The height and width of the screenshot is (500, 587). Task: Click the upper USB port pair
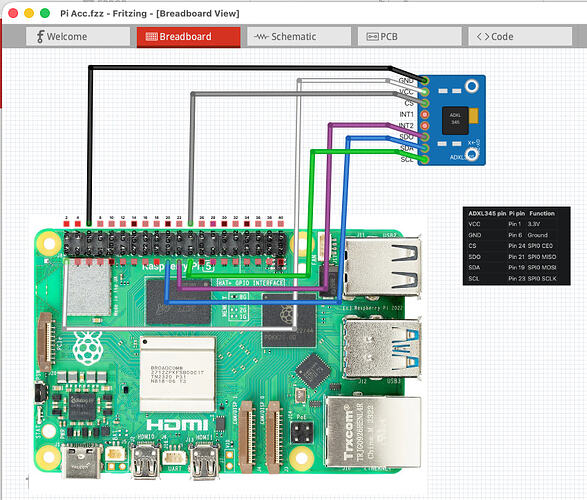[x=382, y=266]
